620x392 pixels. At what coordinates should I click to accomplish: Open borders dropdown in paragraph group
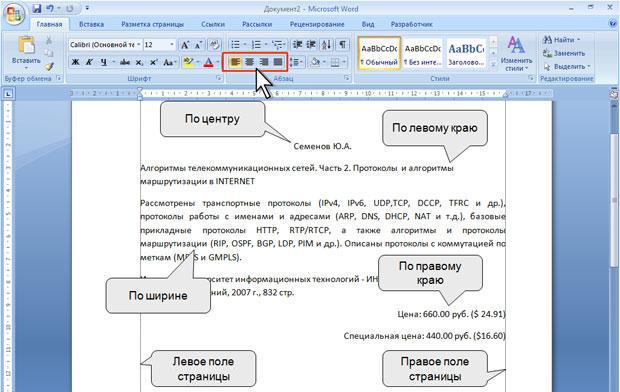(344, 62)
